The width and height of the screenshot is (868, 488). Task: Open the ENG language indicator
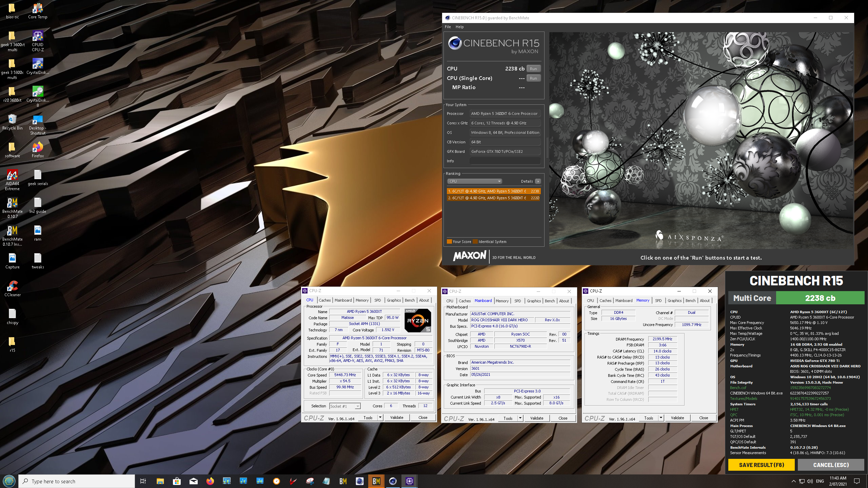820,481
